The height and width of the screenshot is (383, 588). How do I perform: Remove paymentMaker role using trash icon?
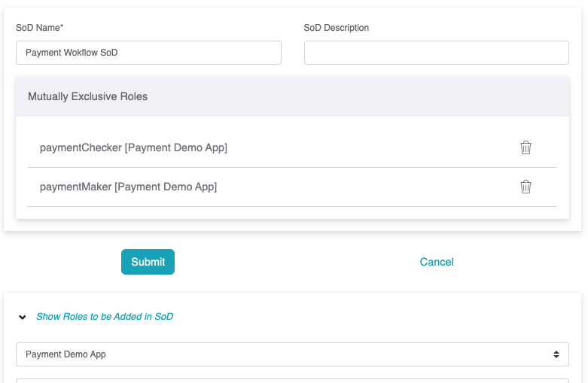tap(526, 187)
